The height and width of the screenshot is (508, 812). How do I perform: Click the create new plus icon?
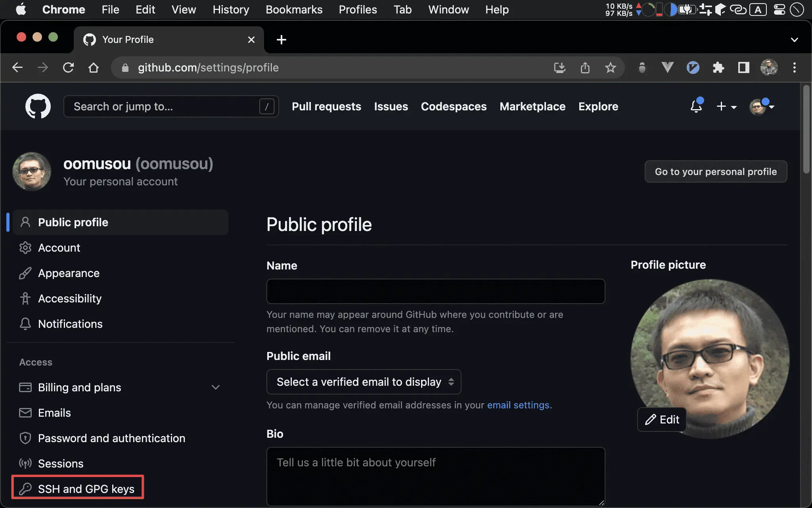(724, 106)
